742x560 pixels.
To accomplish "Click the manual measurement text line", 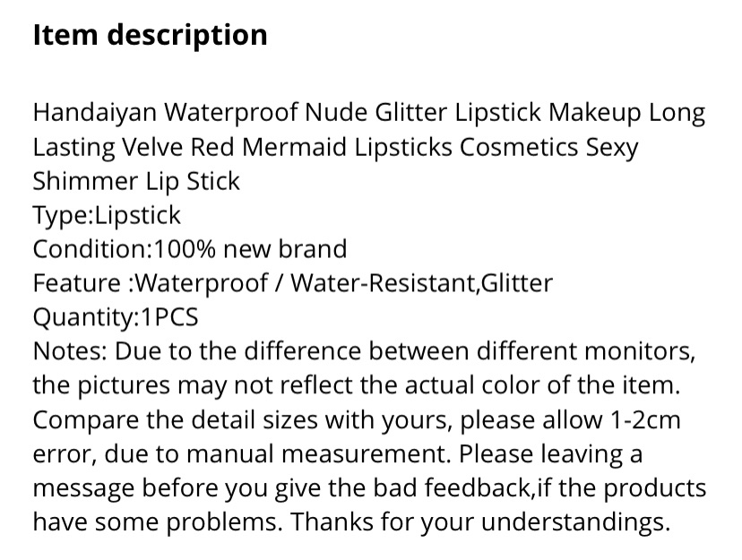I will pyautogui.click(x=338, y=454).
